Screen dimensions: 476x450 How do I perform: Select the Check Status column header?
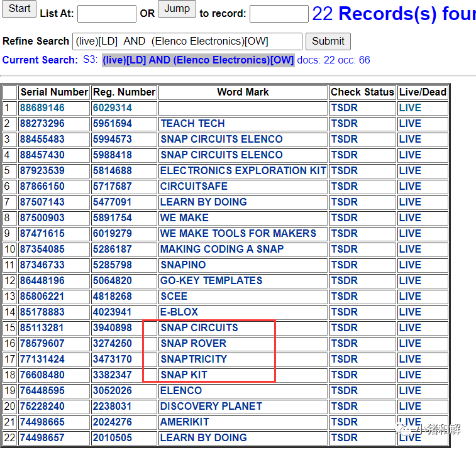362,92
